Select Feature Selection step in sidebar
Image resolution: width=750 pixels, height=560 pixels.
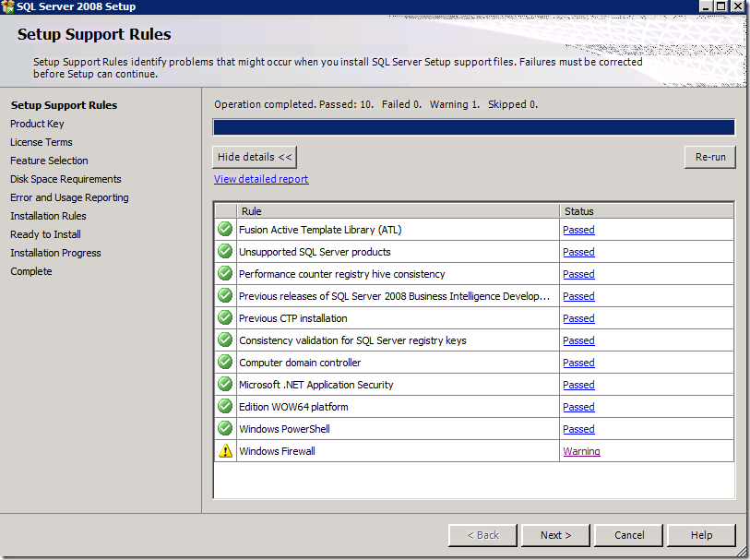pyautogui.click(x=49, y=161)
